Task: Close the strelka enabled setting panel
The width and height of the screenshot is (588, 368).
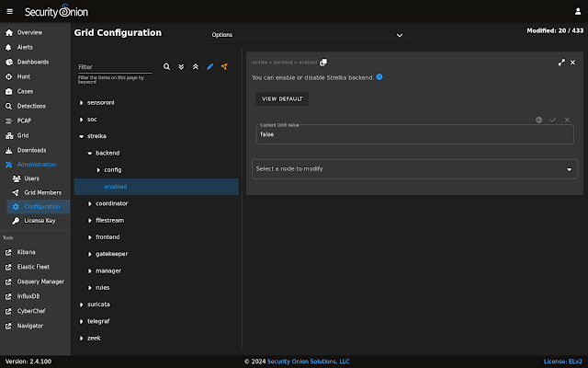Action: click(572, 63)
